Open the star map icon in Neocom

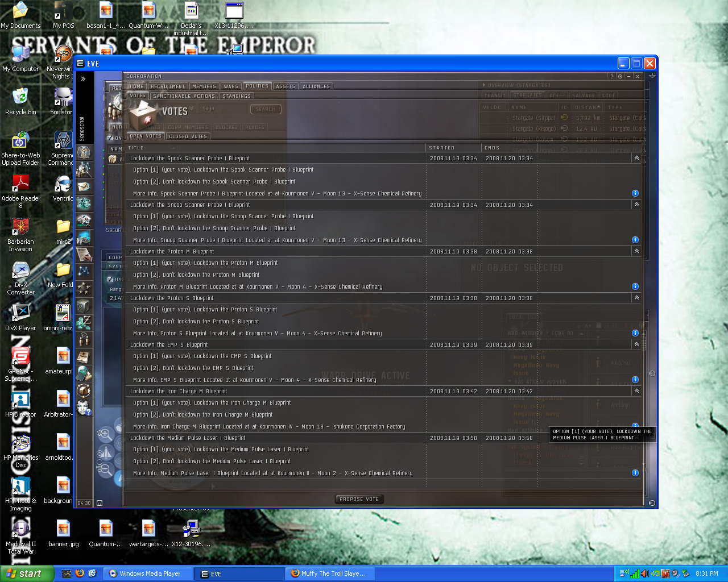pyautogui.click(x=84, y=271)
